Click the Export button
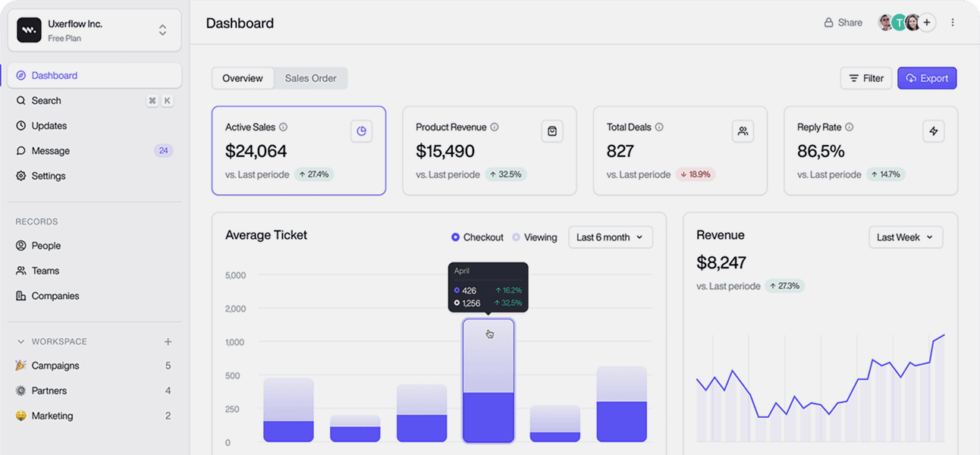 pos(927,78)
